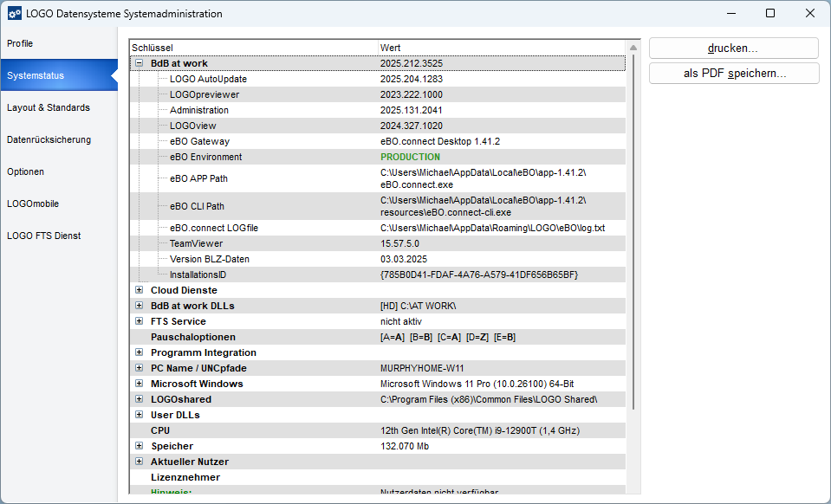The width and height of the screenshot is (831, 504).
Task: Click the vertical scrollbar thumb of the list
Action: click(633, 231)
